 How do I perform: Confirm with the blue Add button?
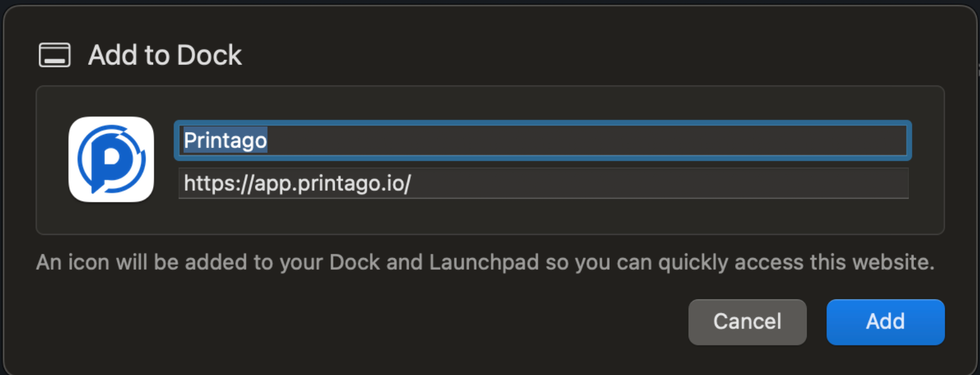point(885,322)
